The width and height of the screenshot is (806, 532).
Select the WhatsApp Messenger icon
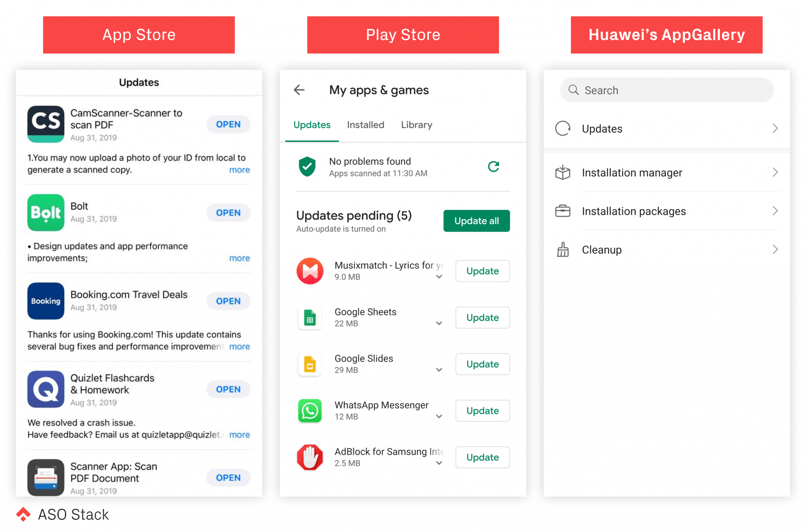[310, 411]
